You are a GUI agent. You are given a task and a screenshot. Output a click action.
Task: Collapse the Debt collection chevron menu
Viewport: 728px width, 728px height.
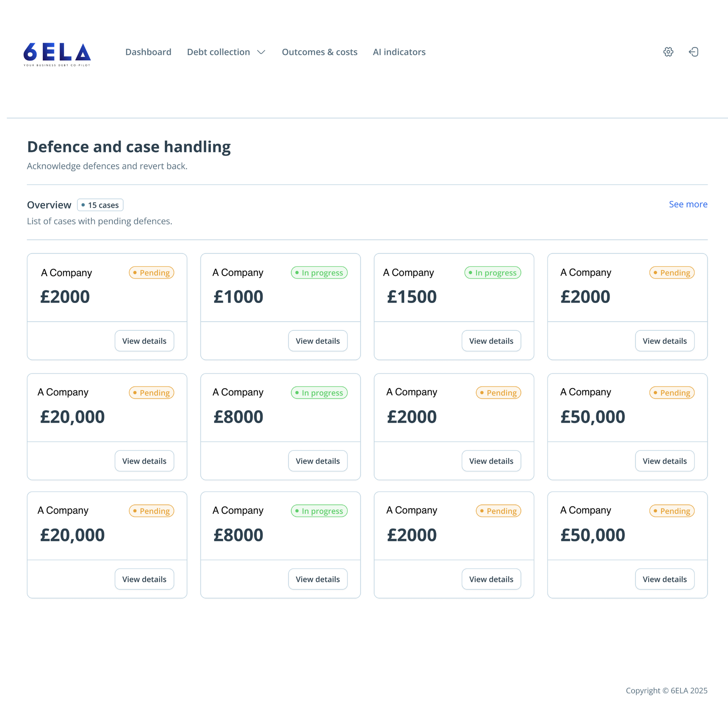pyautogui.click(x=261, y=52)
